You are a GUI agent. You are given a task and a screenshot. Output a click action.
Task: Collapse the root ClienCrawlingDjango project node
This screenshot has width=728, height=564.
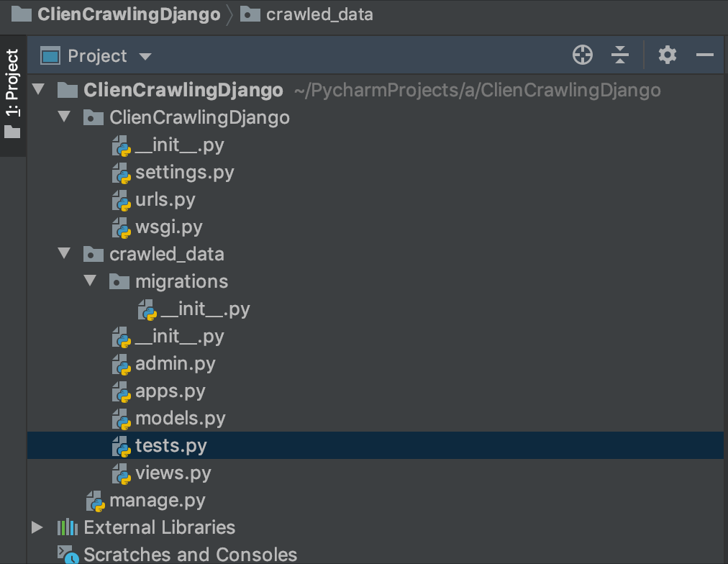(39, 89)
